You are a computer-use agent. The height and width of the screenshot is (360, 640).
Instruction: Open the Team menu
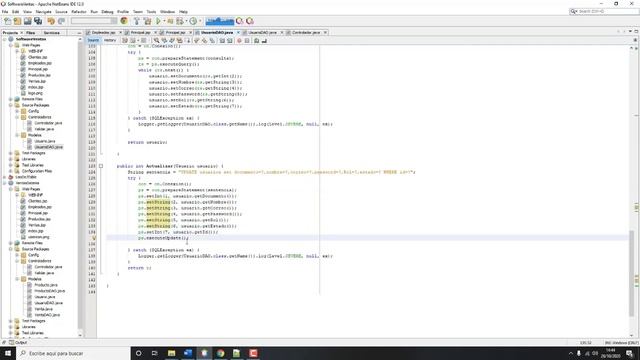(x=138, y=12)
